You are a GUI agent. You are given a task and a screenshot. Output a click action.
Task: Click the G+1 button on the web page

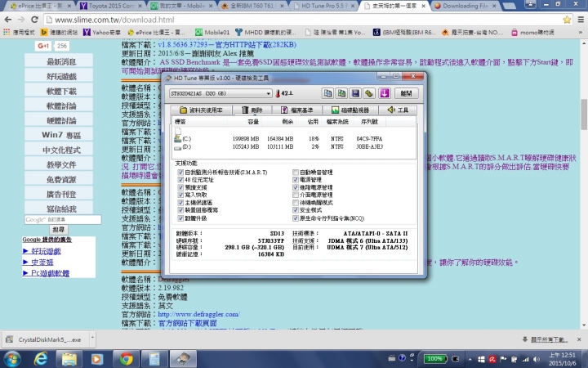[x=43, y=46]
